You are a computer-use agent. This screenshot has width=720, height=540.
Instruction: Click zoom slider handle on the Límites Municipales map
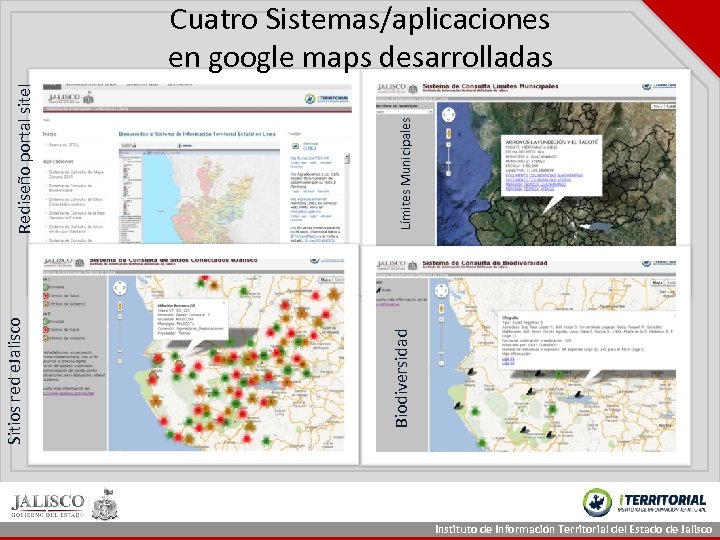point(449,163)
